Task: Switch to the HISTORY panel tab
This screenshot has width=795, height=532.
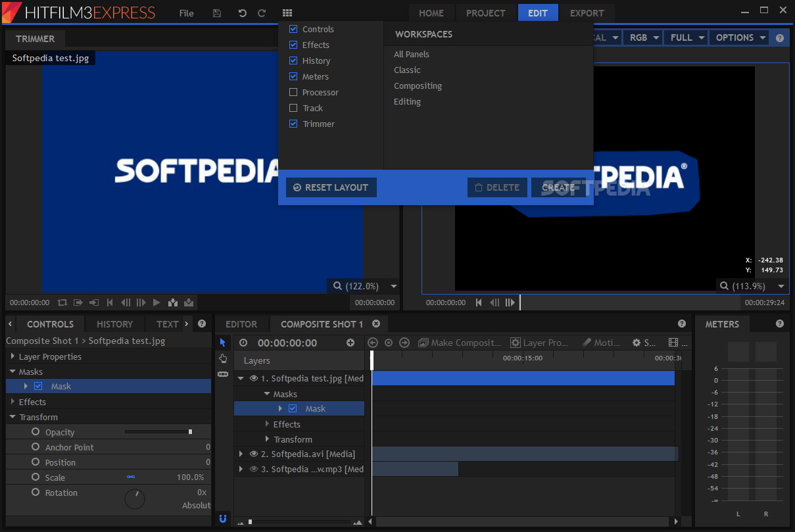Action: [x=114, y=324]
